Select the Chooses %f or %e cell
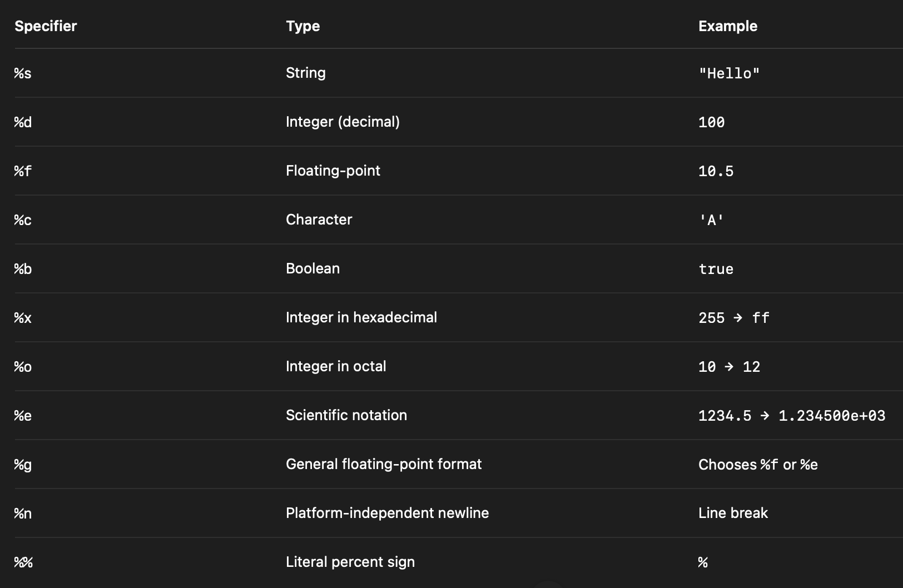Image resolution: width=903 pixels, height=588 pixels. click(758, 465)
